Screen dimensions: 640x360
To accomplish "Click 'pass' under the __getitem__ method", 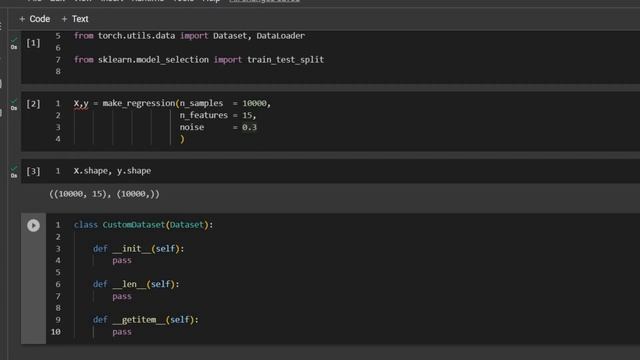I will pos(122,331).
